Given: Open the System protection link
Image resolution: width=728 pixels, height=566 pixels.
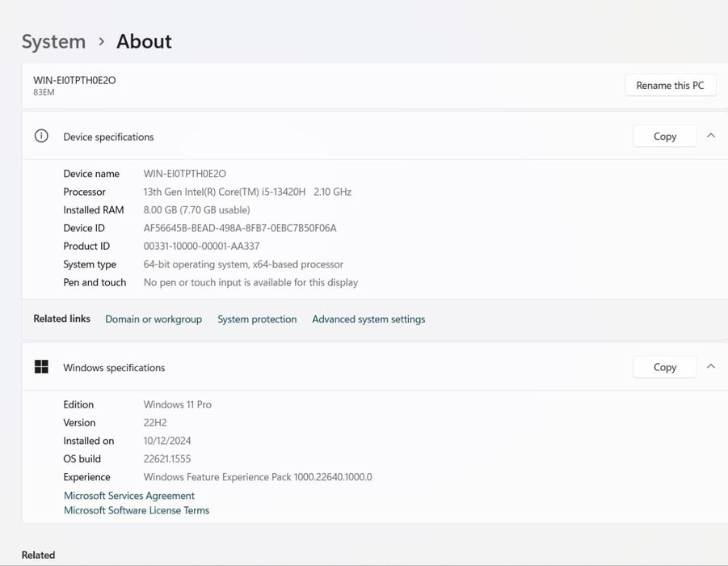Looking at the screenshot, I should coord(257,319).
